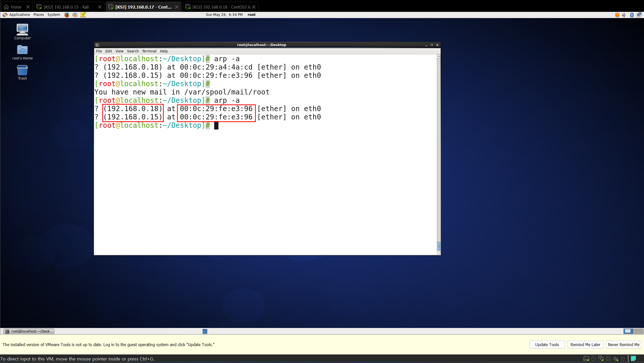Click the Bluetooth icon in top panel
The image size is (644, 363).
point(632,15)
